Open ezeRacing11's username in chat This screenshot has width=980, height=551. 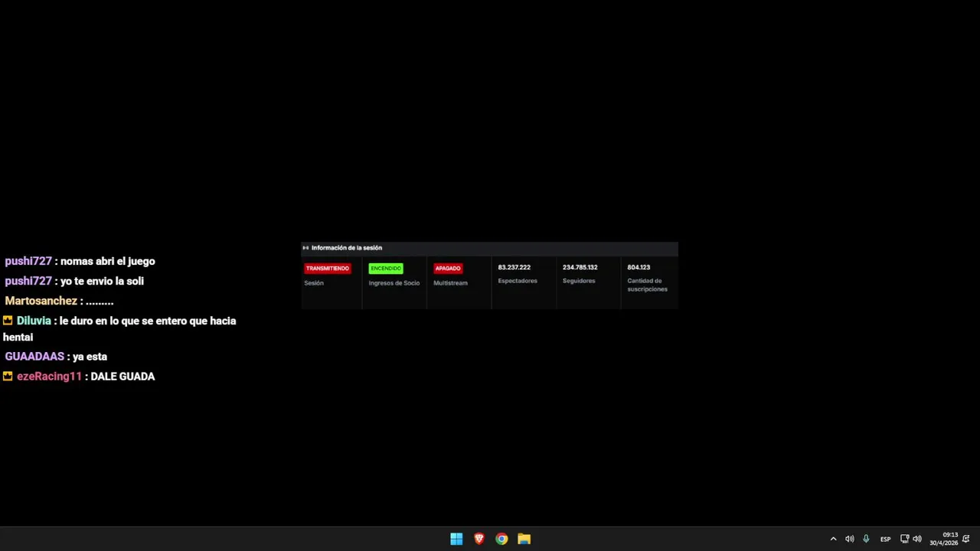pyautogui.click(x=49, y=377)
